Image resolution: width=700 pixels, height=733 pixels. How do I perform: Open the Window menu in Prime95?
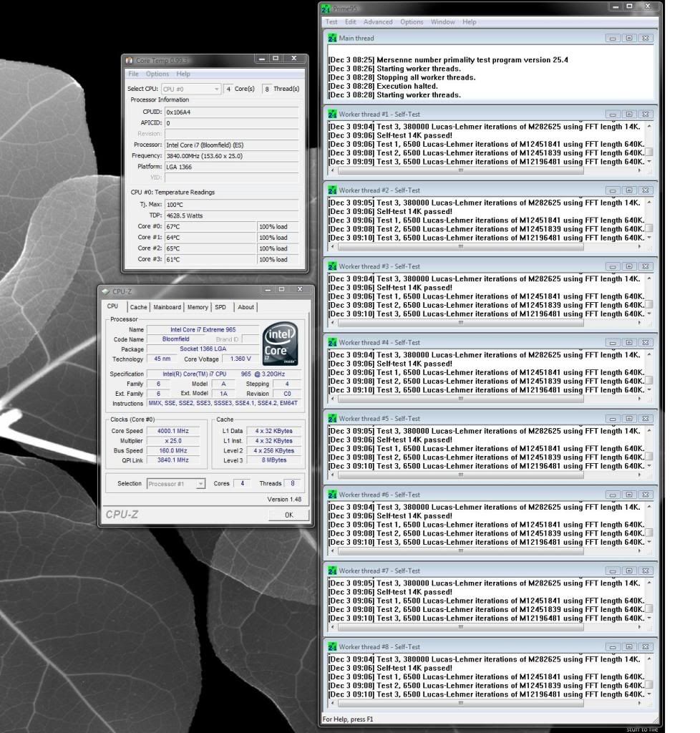443,22
